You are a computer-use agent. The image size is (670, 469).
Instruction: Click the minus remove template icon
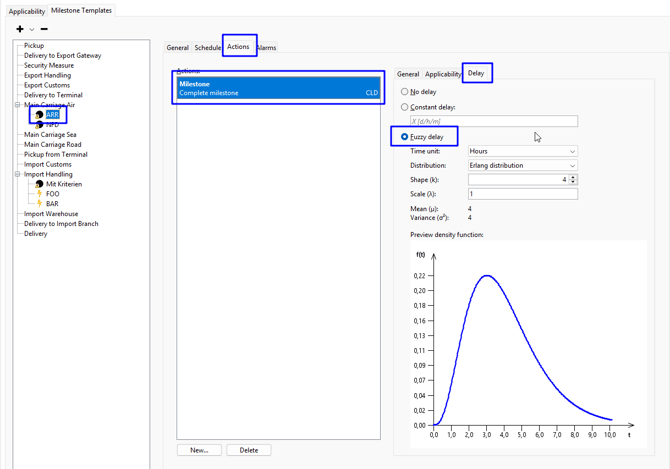44,29
